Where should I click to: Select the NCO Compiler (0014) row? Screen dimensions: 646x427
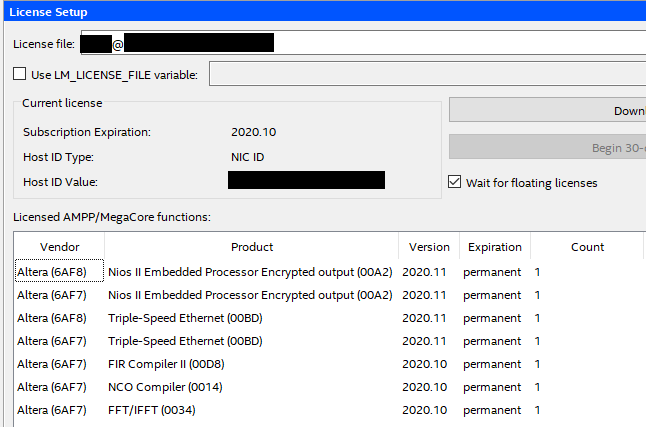coord(330,387)
